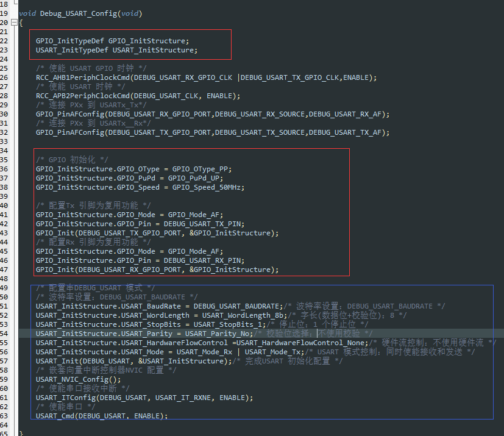The image size is (504, 436).
Task: Click the USART_BaudRate assignment line
Action: tap(160, 306)
